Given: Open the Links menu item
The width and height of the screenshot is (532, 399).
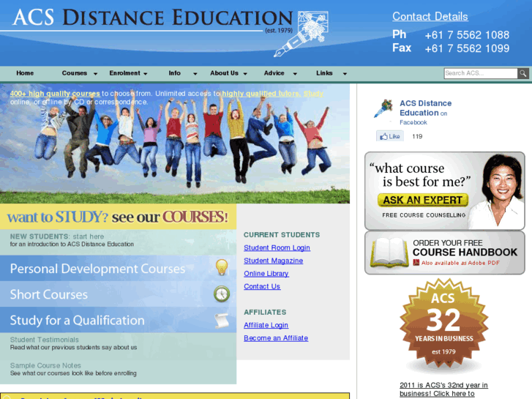Looking at the screenshot, I should [324, 73].
